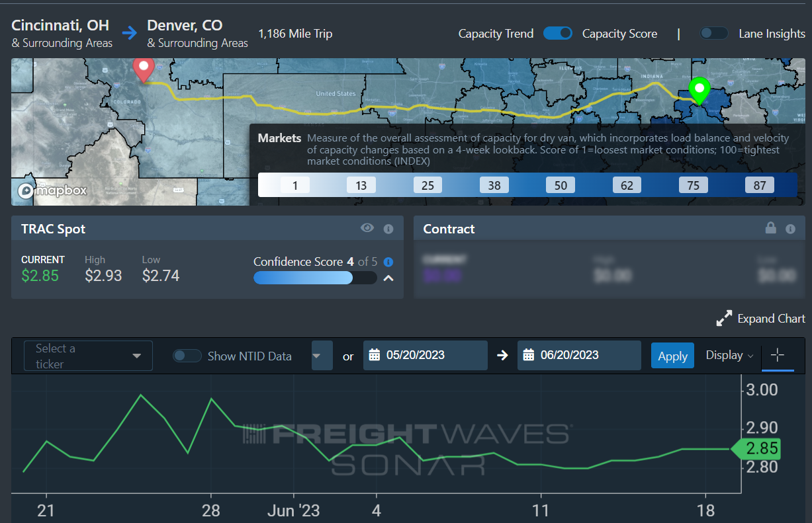Click the current rate $2.85
Screen dimensions: 812x523
tap(40, 276)
